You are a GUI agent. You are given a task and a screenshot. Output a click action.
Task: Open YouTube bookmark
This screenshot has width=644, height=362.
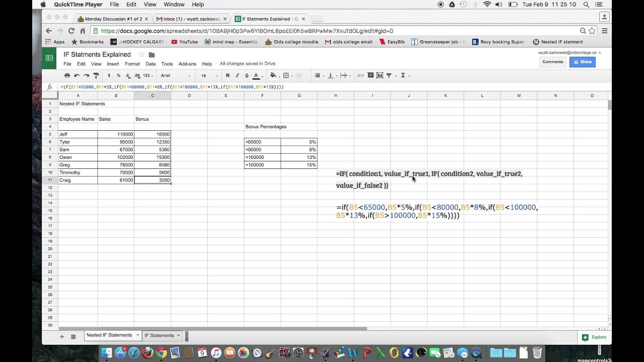(185, 42)
